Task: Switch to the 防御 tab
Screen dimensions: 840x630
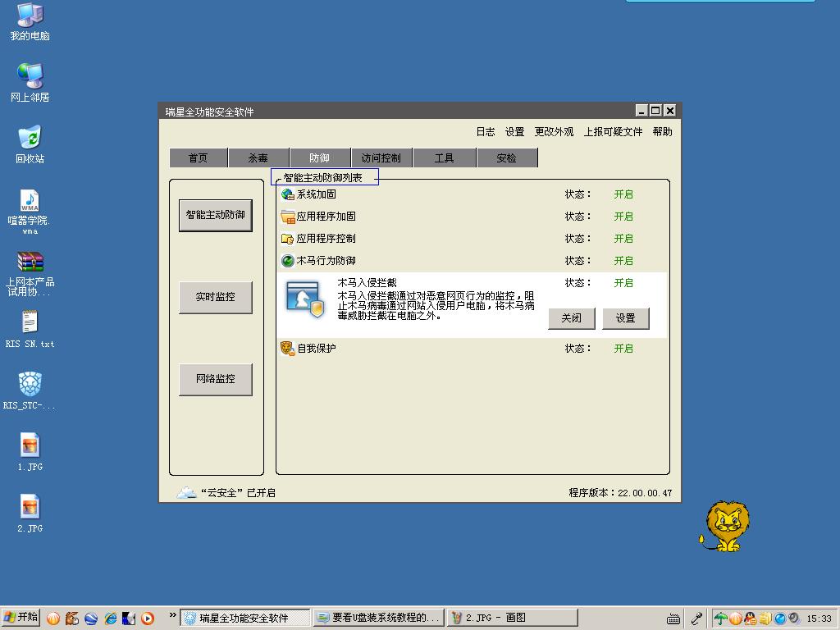Action: pos(319,158)
